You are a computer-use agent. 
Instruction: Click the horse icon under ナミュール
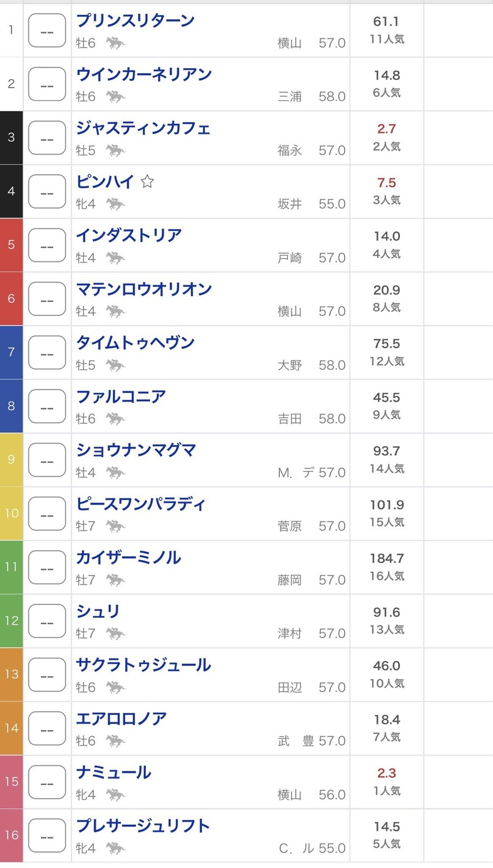116,795
